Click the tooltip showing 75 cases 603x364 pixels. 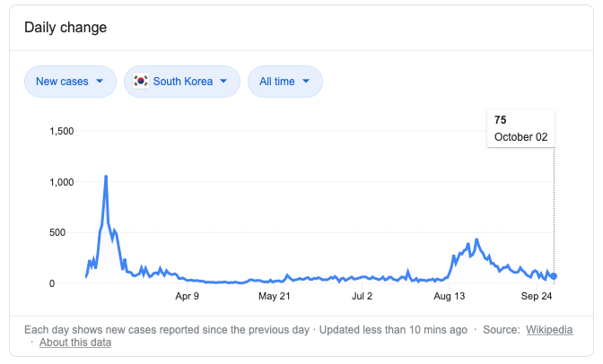(x=520, y=129)
